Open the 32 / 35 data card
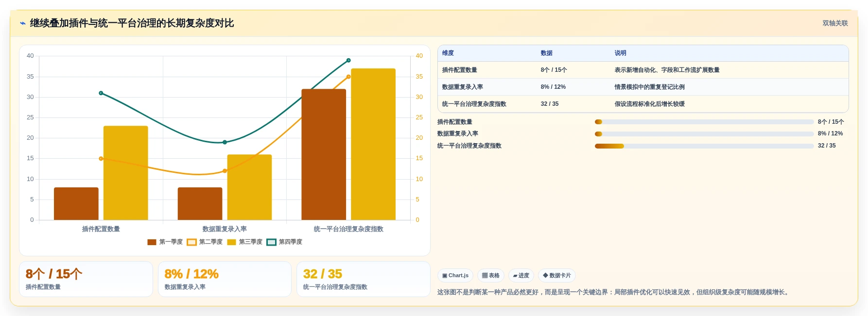The height and width of the screenshot is (316, 868). (x=364, y=279)
